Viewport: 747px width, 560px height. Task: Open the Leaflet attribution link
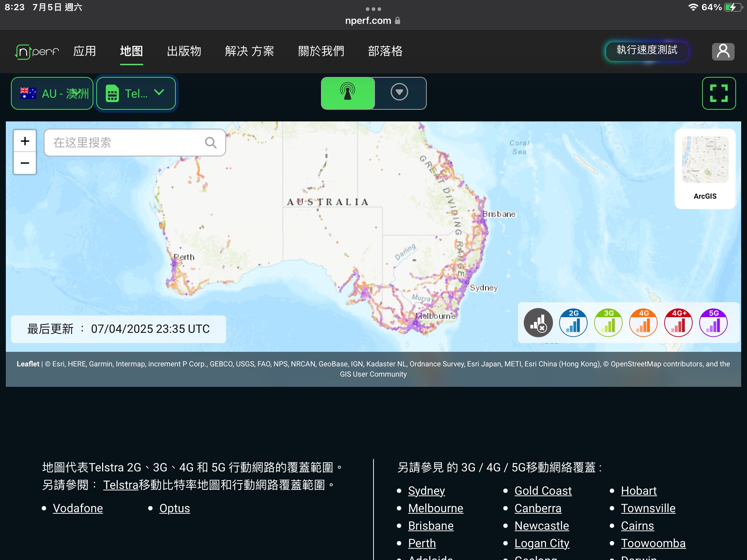[28, 364]
